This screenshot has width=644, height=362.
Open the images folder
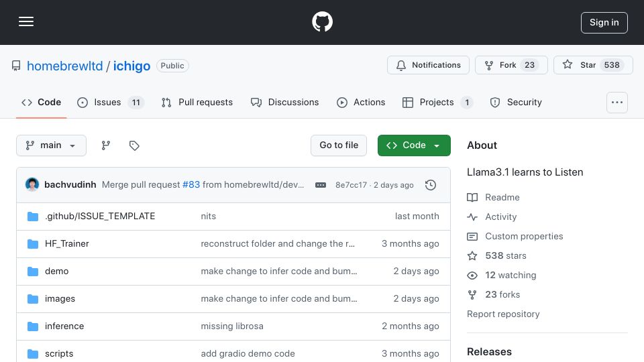point(60,299)
